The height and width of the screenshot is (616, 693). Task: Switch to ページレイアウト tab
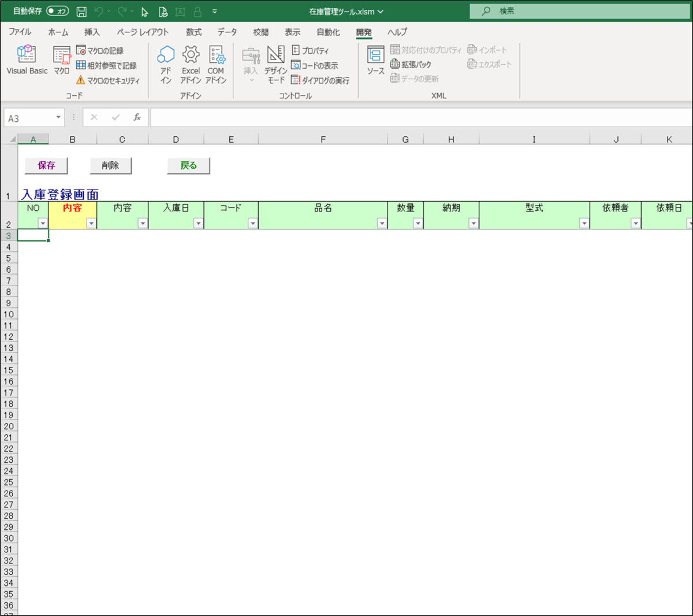[x=143, y=32]
